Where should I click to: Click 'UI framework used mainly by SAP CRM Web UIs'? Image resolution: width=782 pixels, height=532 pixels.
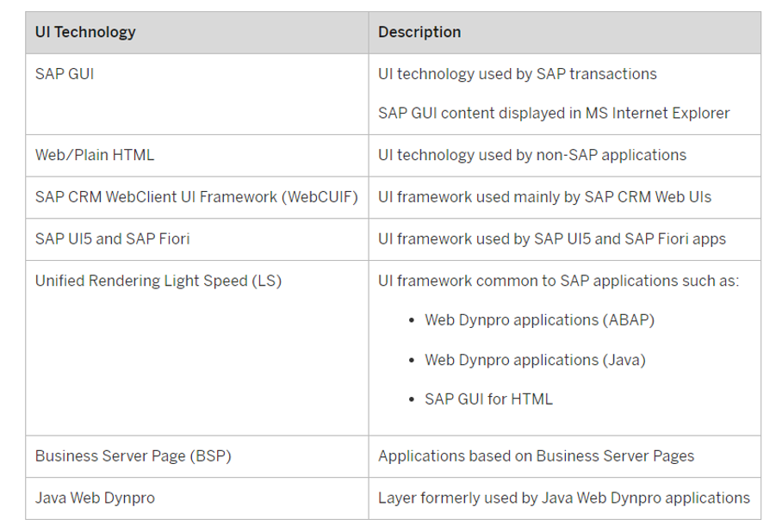[544, 197]
